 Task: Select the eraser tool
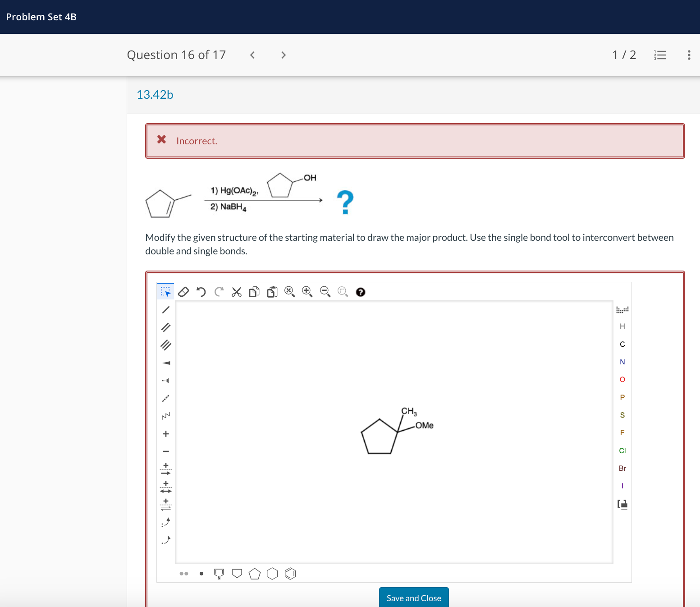183,292
